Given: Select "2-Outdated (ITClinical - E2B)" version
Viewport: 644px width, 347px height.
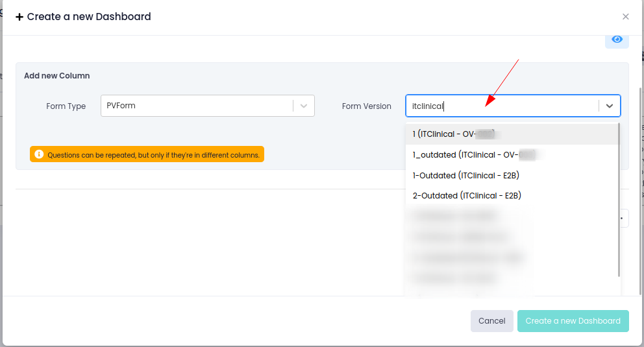Looking at the screenshot, I should 467,195.
